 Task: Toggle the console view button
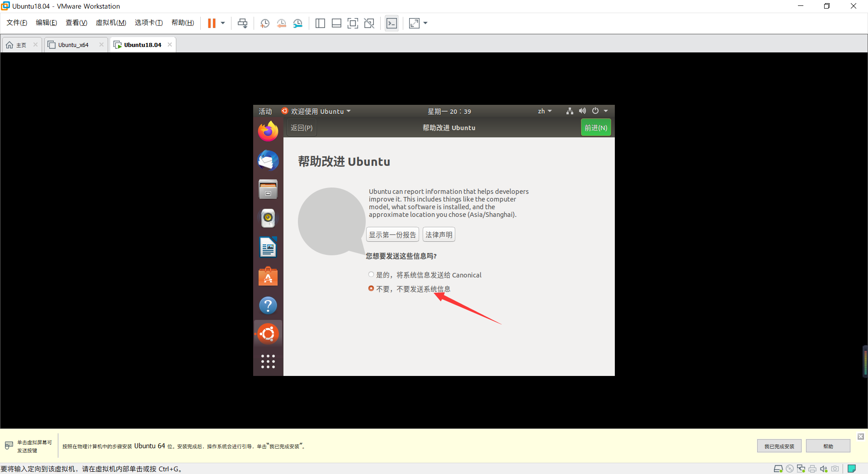point(392,23)
